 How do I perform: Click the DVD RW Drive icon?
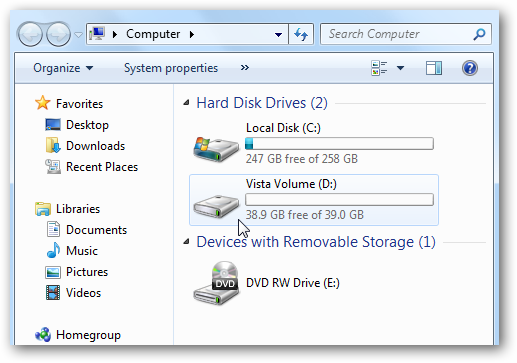(216, 283)
